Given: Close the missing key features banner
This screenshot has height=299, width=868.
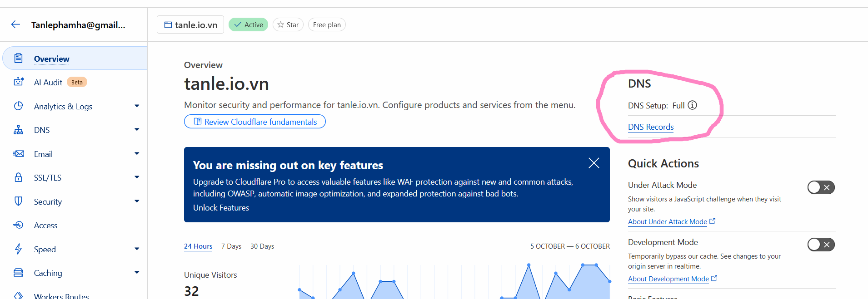Looking at the screenshot, I should tap(594, 163).
